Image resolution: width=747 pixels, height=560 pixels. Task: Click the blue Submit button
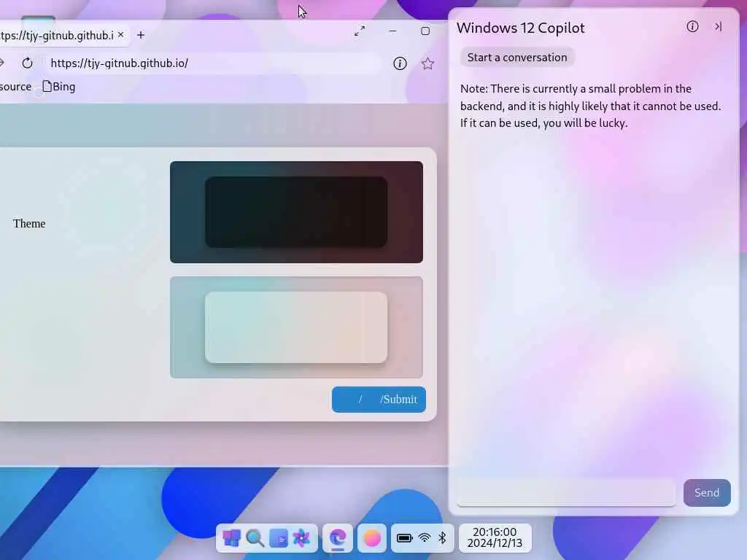pyautogui.click(x=379, y=400)
